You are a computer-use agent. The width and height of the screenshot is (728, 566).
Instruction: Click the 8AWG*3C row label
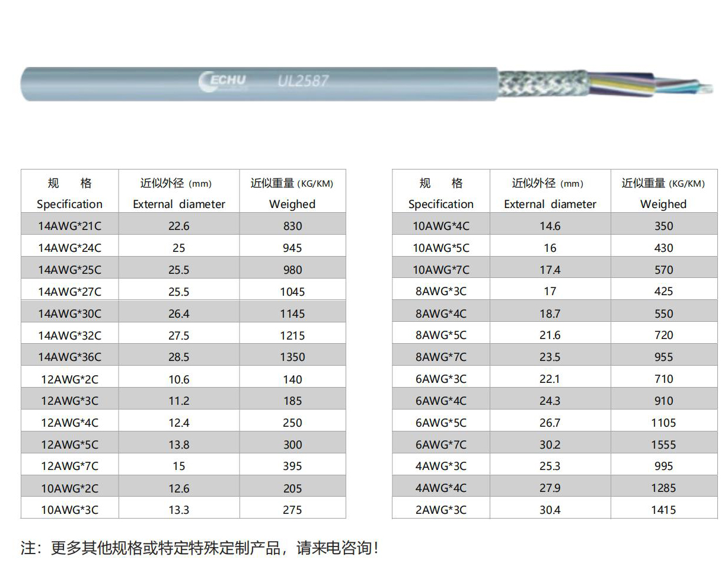pyautogui.click(x=441, y=292)
